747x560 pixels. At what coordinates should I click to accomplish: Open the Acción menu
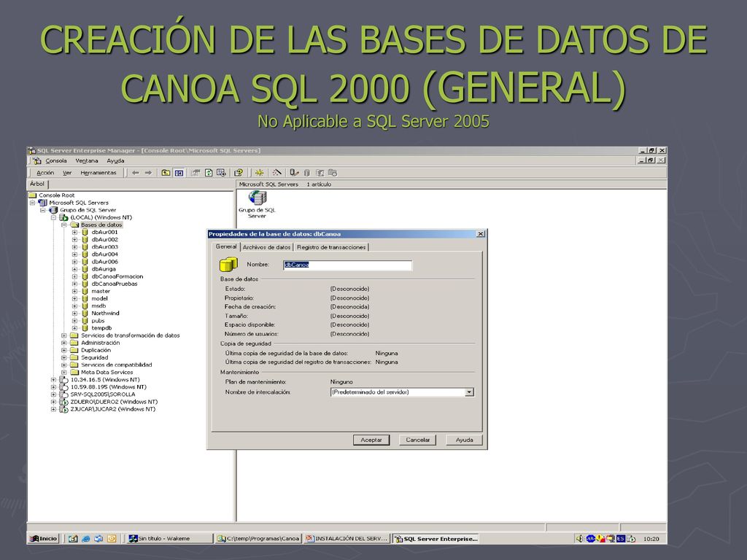coord(45,173)
